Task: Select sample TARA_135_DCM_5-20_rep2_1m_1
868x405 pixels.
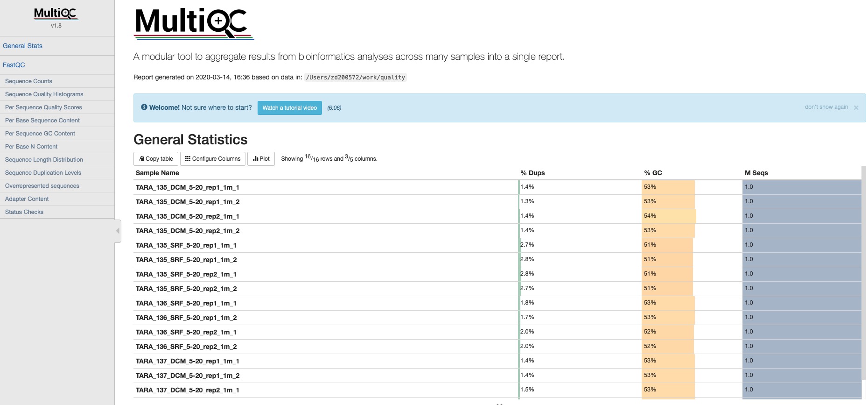Action: [188, 216]
